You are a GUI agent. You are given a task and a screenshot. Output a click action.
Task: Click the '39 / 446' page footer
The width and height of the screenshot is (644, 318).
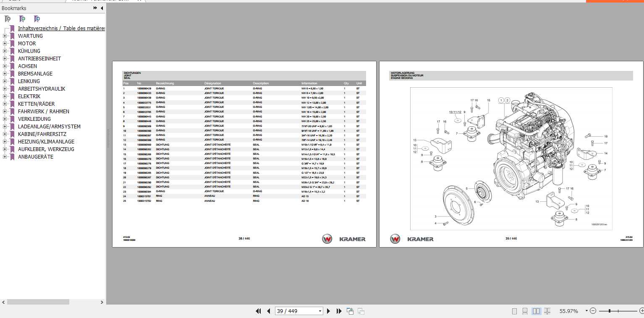pyautogui.click(x=511, y=239)
